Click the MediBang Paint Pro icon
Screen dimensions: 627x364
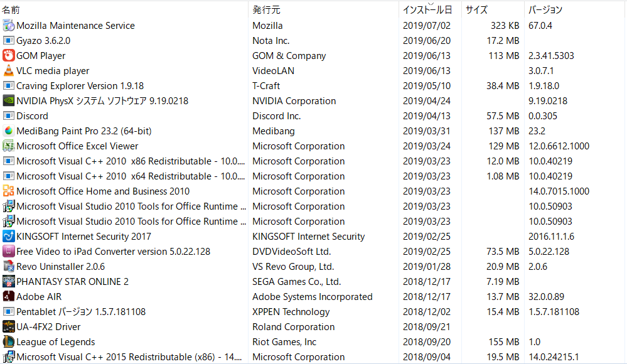click(x=9, y=131)
